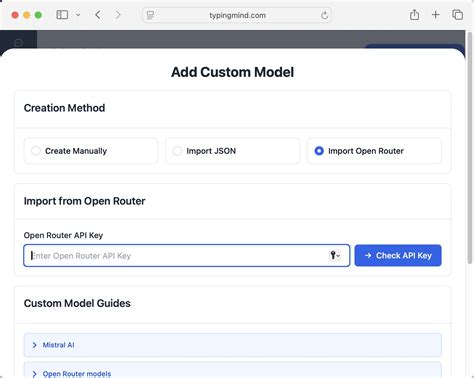Go forward with the forward arrow

point(118,15)
